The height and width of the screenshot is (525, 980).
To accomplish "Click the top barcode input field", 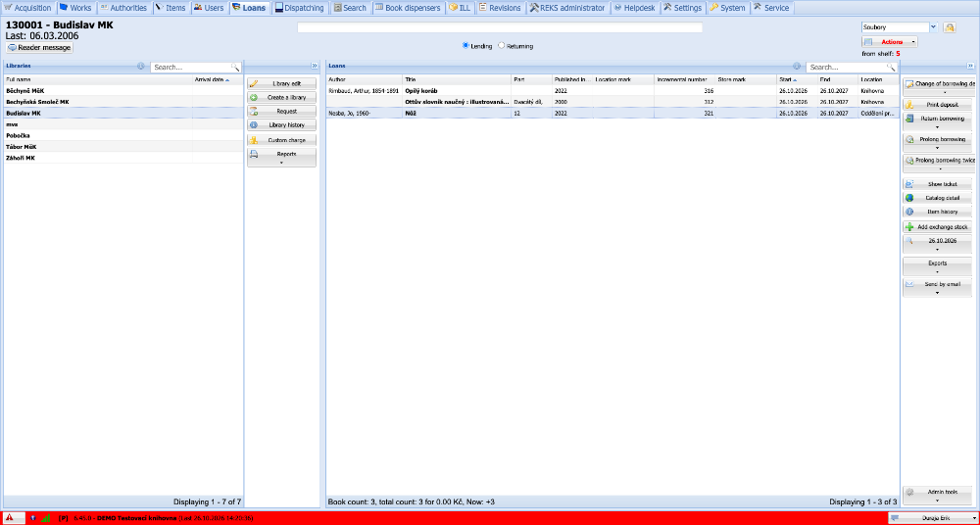I will (500, 27).
